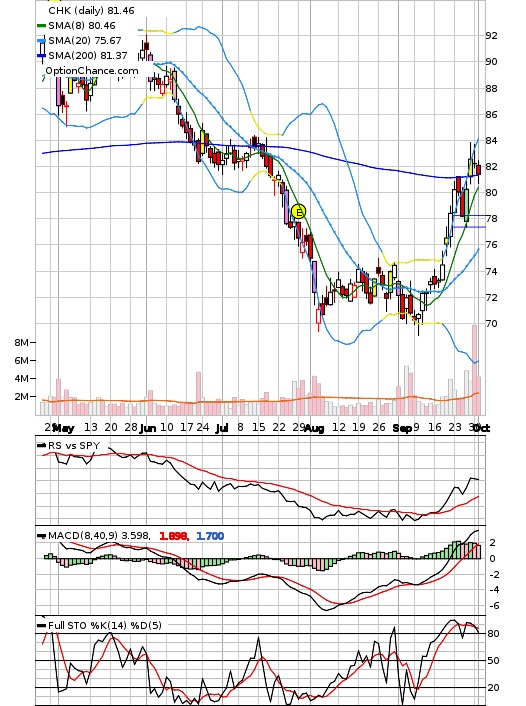Click the Sep label on date axis

(x=402, y=428)
